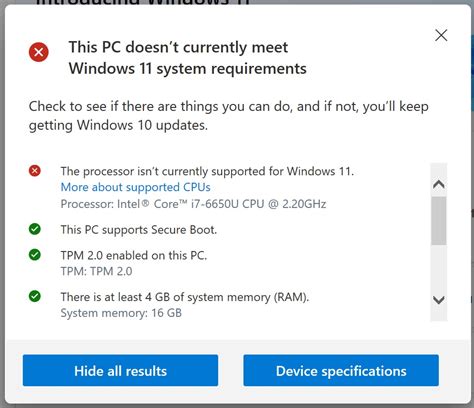The width and height of the screenshot is (474, 408).
Task: Open More about supported CPUs link
Action: [135, 187]
